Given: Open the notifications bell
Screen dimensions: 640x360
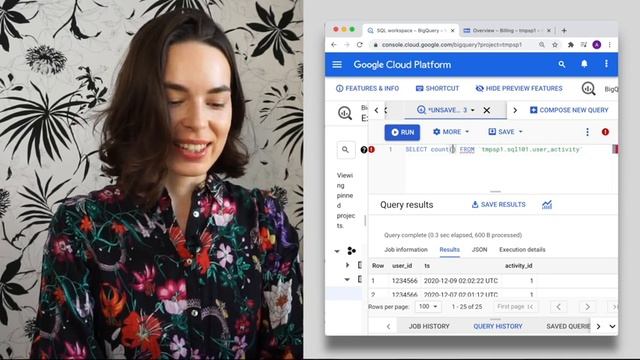Looking at the screenshot, I should (x=584, y=64).
